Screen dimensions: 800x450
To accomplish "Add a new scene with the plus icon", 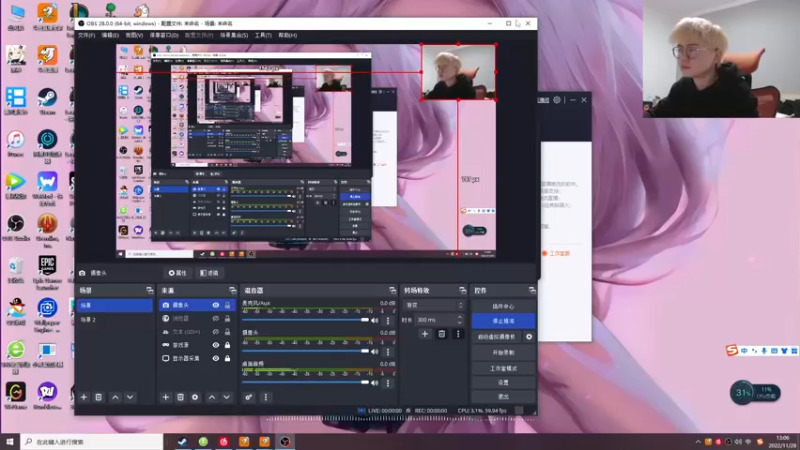I will point(84,397).
